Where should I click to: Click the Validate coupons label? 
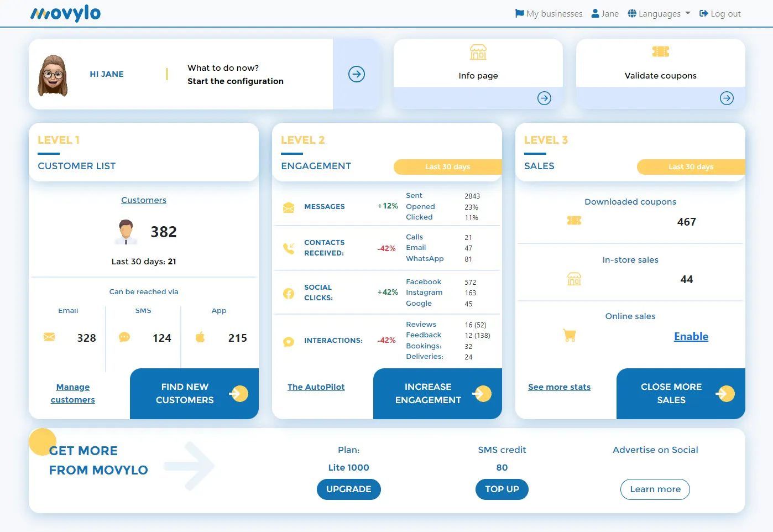coord(661,76)
